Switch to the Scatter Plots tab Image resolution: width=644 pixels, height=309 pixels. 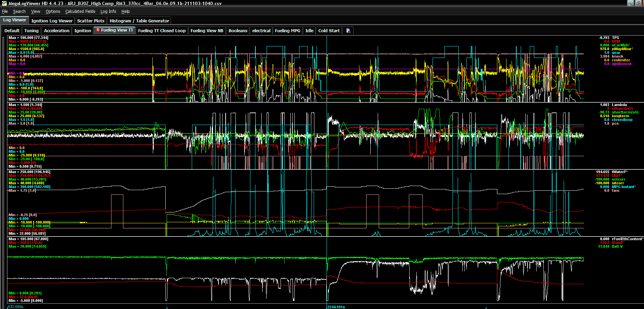click(91, 21)
